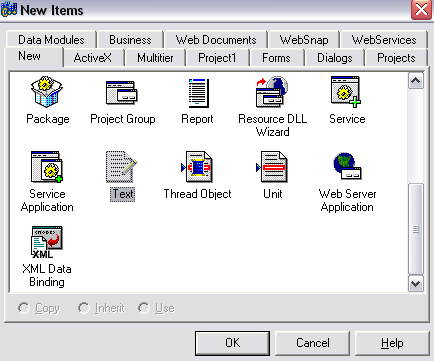
Task: Select the Thread Object icon
Action: tap(197, 167)
